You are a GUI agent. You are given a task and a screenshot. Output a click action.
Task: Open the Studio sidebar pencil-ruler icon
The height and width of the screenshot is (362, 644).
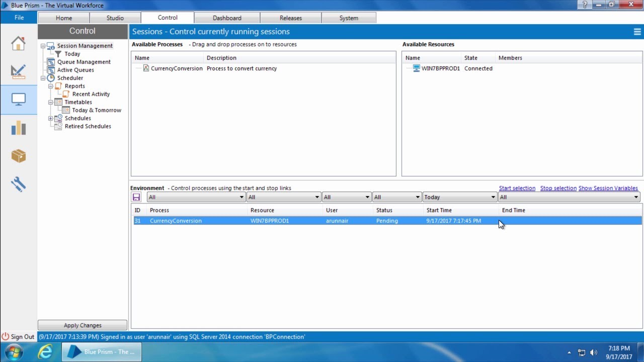[x=18, y=71]
